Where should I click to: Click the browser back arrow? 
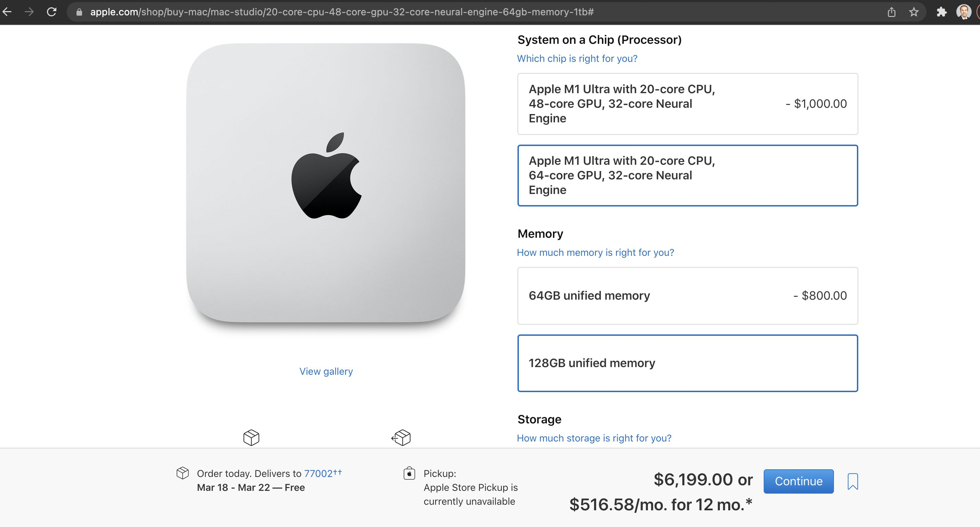coord(7,12)
